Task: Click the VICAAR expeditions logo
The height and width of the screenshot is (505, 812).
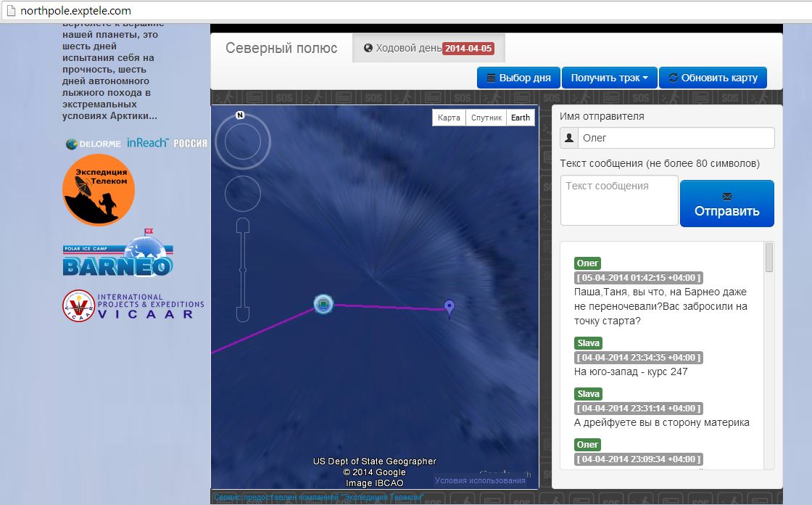Action: 133,305
